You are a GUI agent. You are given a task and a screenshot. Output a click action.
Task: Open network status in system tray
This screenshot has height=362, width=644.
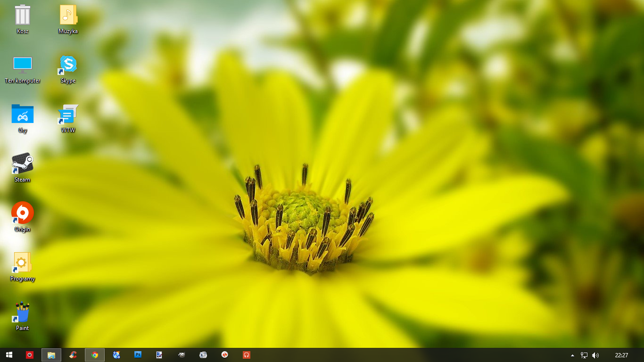tap(584, 355)
